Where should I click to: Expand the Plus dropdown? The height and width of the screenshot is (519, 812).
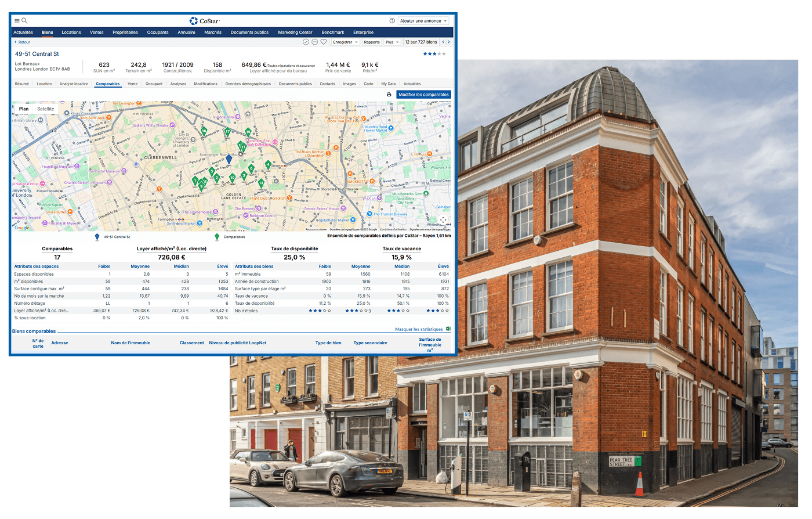(x=392, y=42)
